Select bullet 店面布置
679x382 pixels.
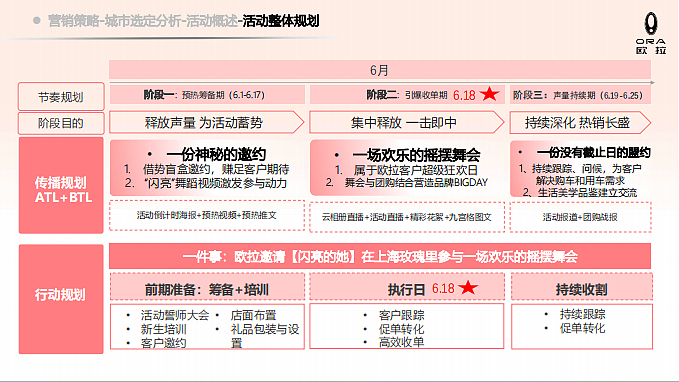click(x=253, y=315)
